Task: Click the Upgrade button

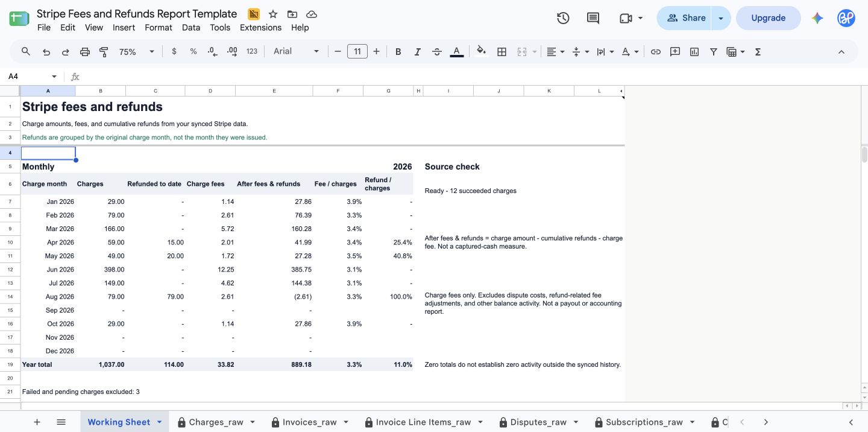Action: click(x=768, y=18)
